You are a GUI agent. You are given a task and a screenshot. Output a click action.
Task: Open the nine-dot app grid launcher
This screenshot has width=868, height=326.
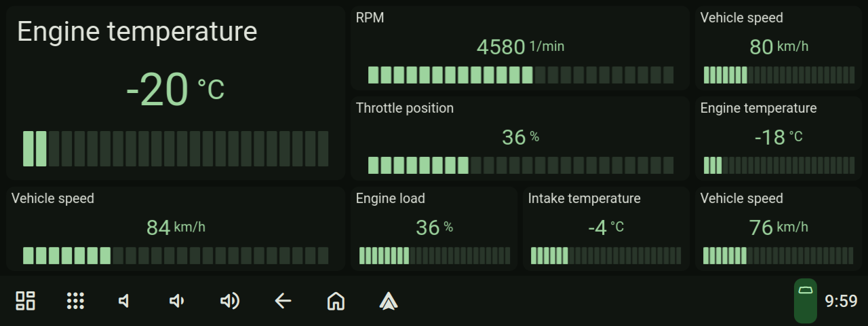tap(75, 301)
